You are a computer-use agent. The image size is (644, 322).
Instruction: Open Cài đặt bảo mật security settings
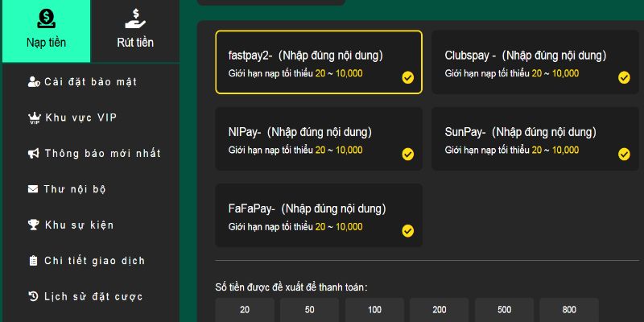click(x=91, y=82)
